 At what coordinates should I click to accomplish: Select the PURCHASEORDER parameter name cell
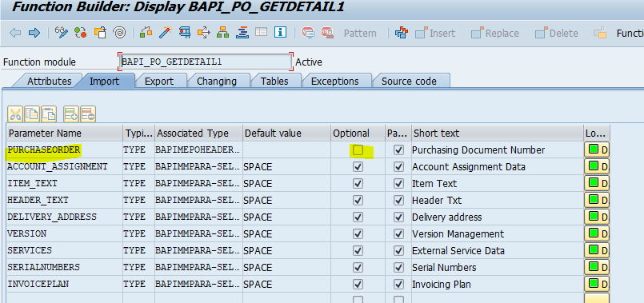click(65, 150)
